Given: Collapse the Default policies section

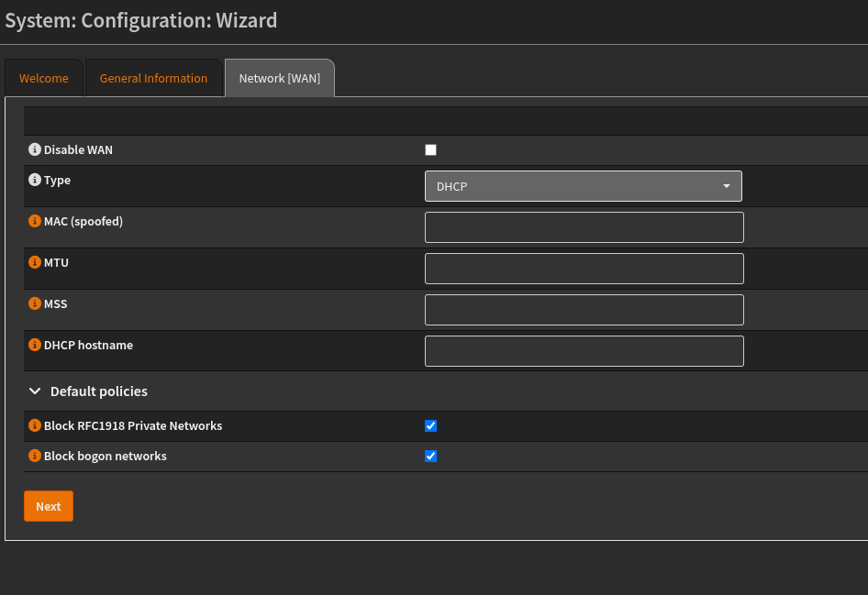Looking at the screenshot, I should [x=35, y=391].
